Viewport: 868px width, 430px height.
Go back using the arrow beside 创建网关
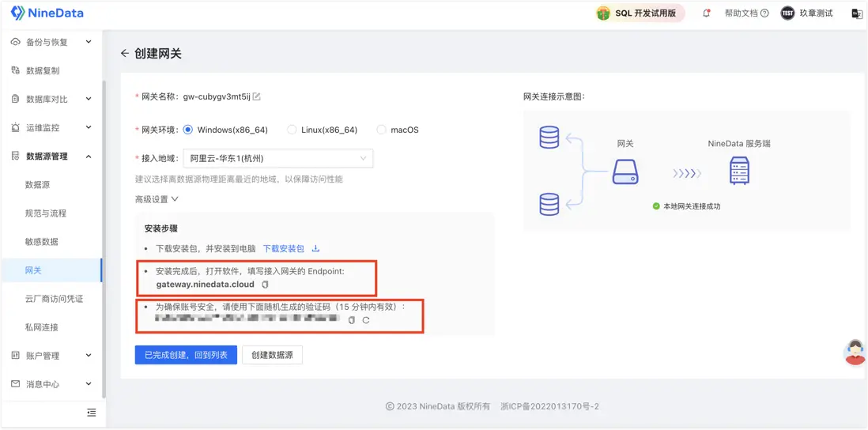pos(125,53)
